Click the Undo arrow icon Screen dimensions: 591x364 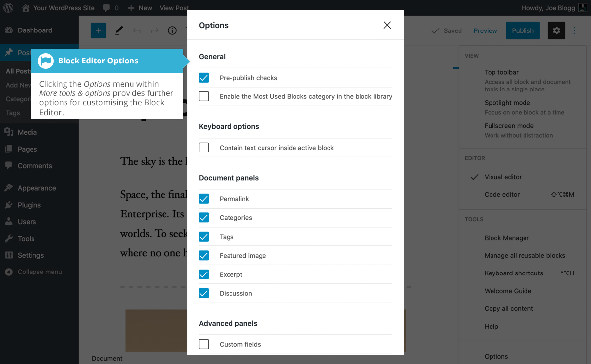pyautogui.click(x=137, y=30)
